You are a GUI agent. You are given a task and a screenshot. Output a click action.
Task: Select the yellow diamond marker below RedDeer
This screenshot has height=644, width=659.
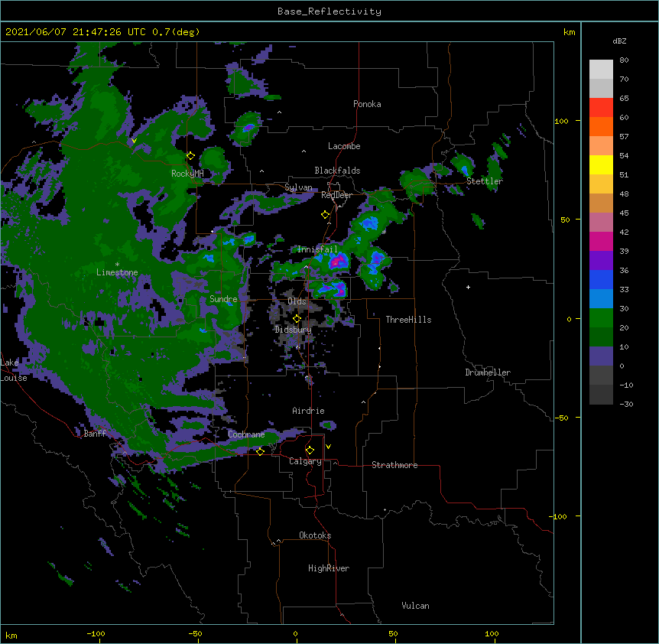[326, 215]
